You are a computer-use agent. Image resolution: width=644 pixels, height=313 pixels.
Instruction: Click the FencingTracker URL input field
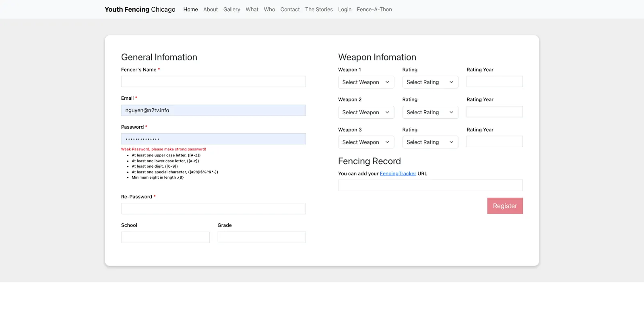(430, 185)
